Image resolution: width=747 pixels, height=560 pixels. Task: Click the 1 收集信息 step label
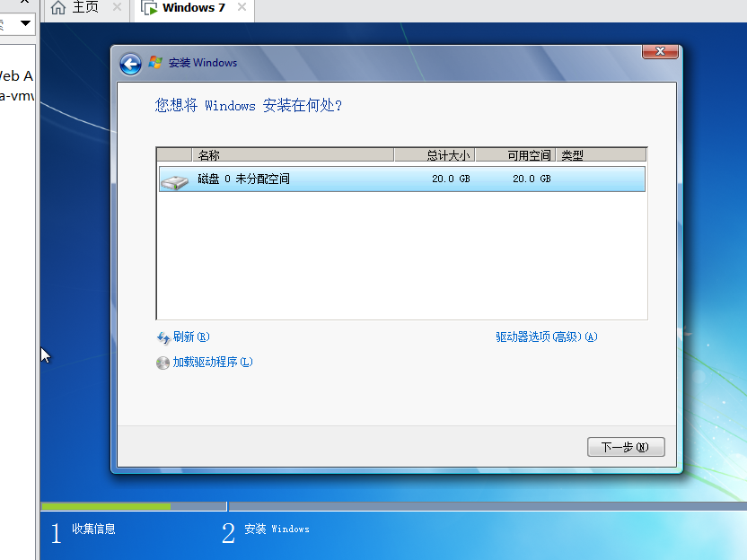pyautogui.click(x=90, y=530)
